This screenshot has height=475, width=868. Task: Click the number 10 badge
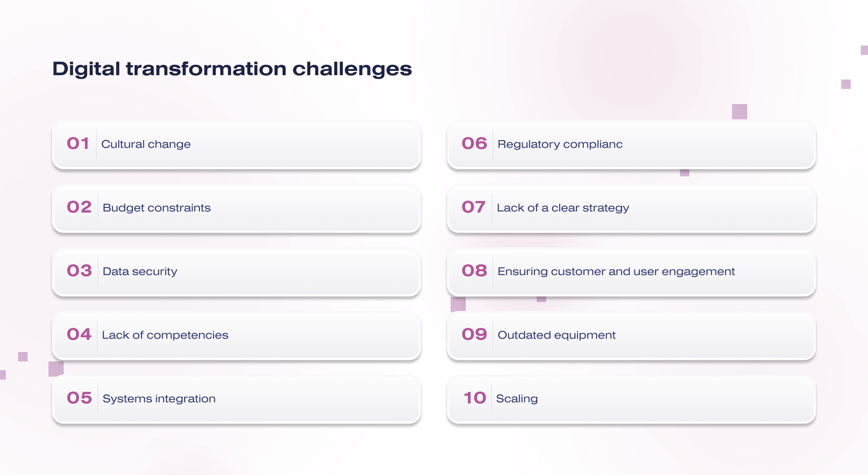click(x=475, y=398)
